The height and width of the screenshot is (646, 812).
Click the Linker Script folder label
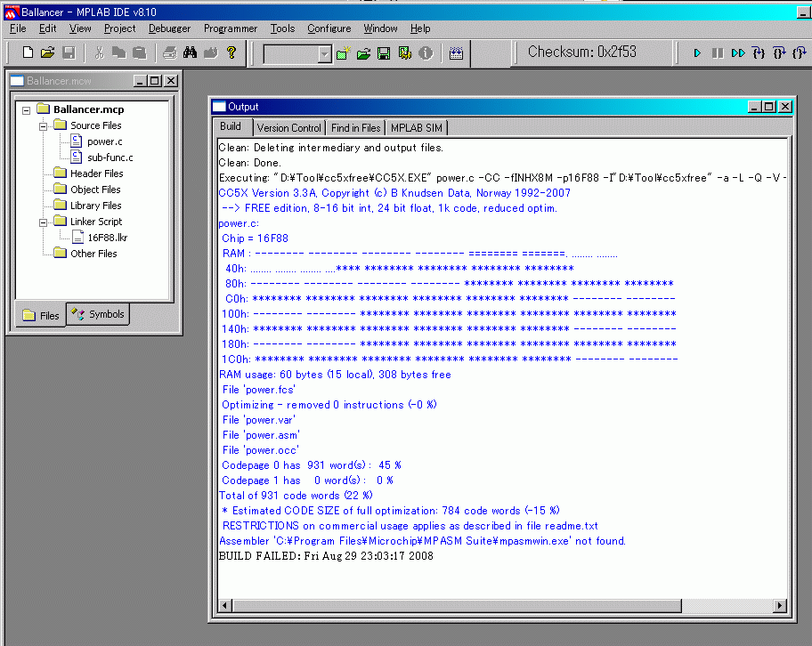pos(96,222)
